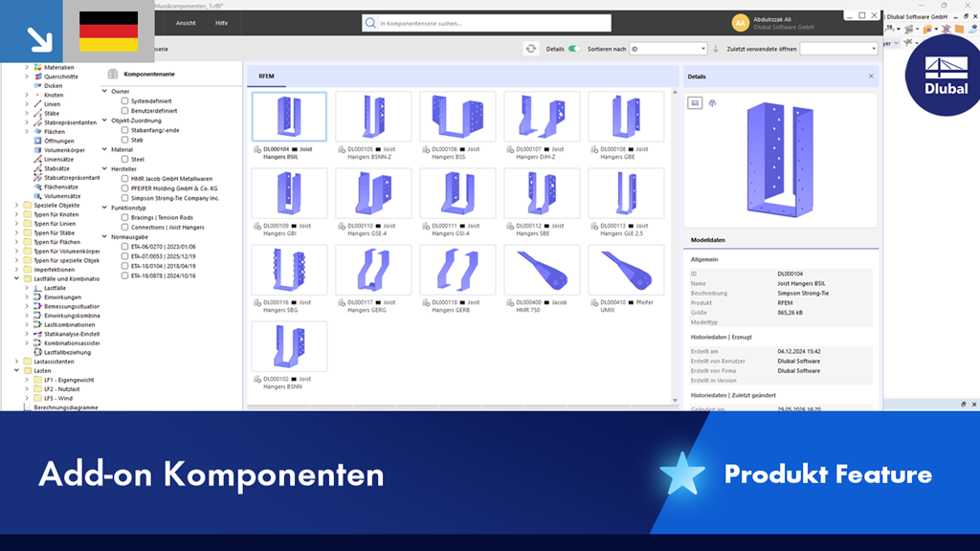
Task: Open the AA user avatar
Action: point(740,23)
